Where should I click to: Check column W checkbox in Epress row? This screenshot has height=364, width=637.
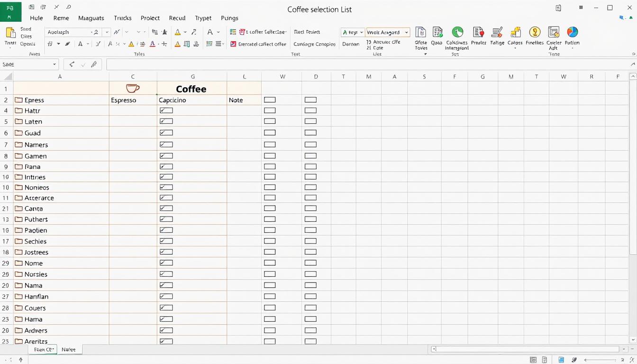tap(270, 100)
